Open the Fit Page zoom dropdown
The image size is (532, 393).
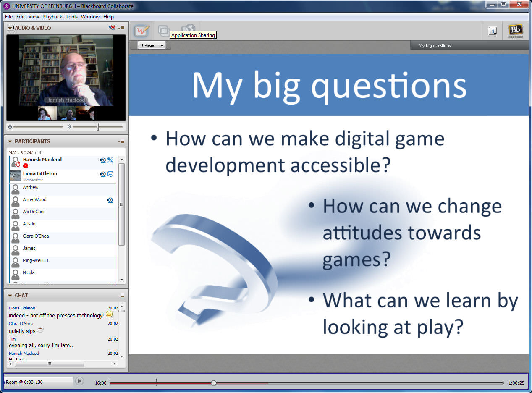[x=152, y=45]
